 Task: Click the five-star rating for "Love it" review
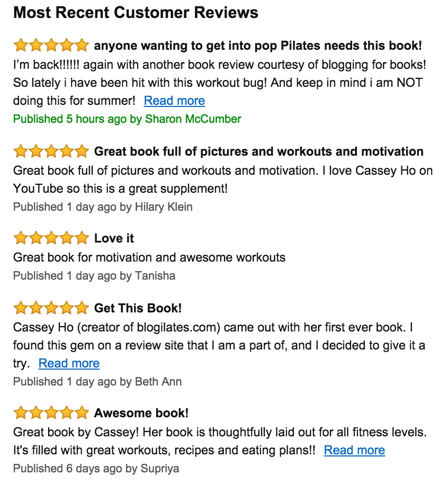click(x=51, y=238)
